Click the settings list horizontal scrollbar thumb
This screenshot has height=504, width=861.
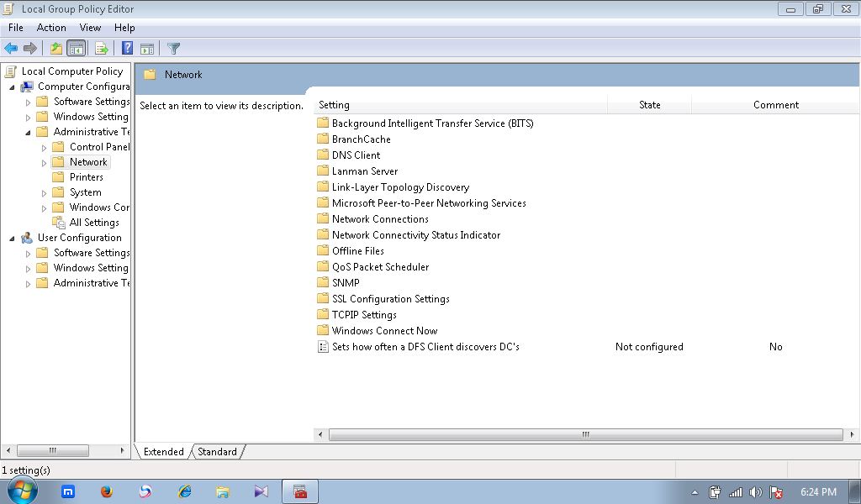click(x=586, y=434)
